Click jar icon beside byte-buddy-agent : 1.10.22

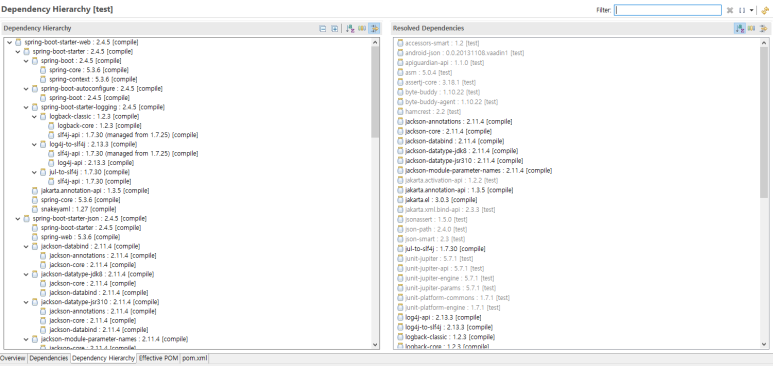(400, 102)
